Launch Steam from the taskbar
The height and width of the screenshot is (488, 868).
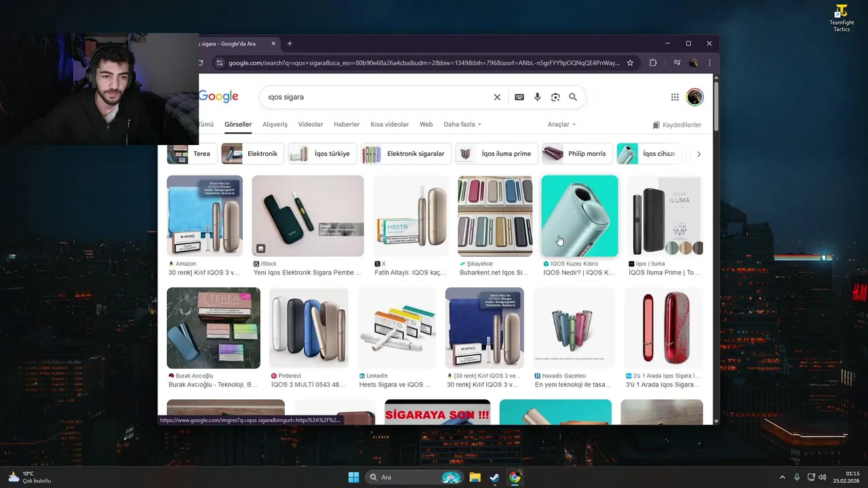pyautogui.click(x=494, y=477)
